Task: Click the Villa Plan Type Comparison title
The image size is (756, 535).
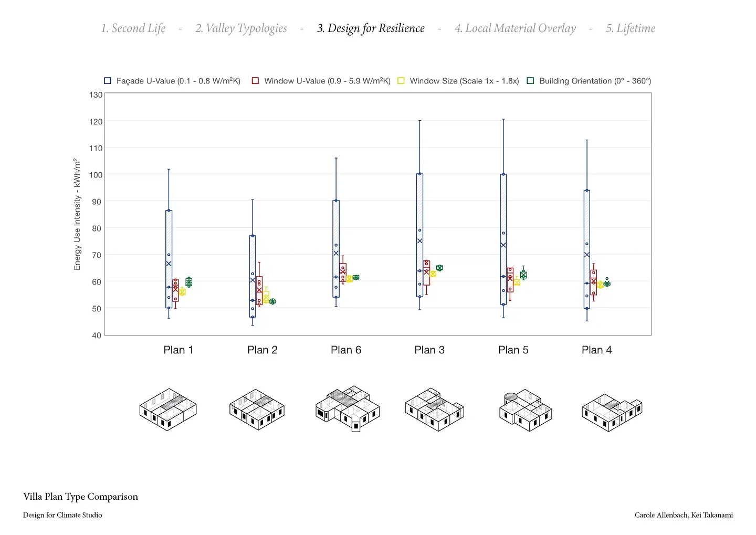Action: coord(80,497)
